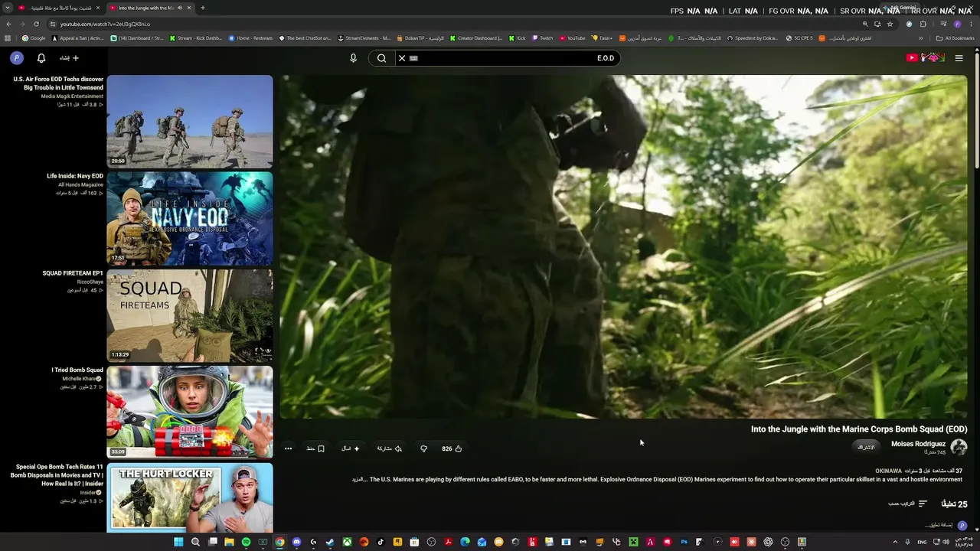Open the SQUAD Fireteams video thumbnail
The width and height of the screenshot is (980, 551).
point(190,315)
